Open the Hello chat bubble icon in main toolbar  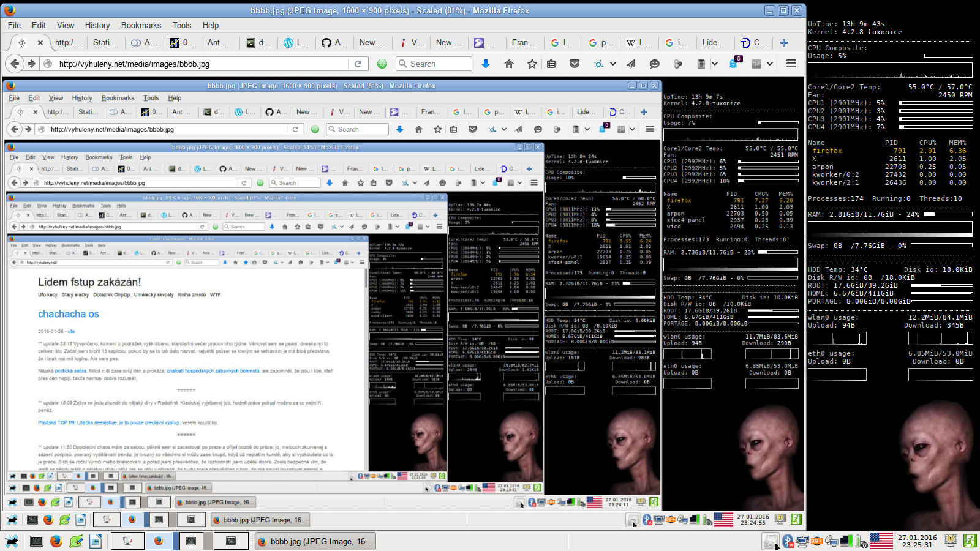[654, 64]
